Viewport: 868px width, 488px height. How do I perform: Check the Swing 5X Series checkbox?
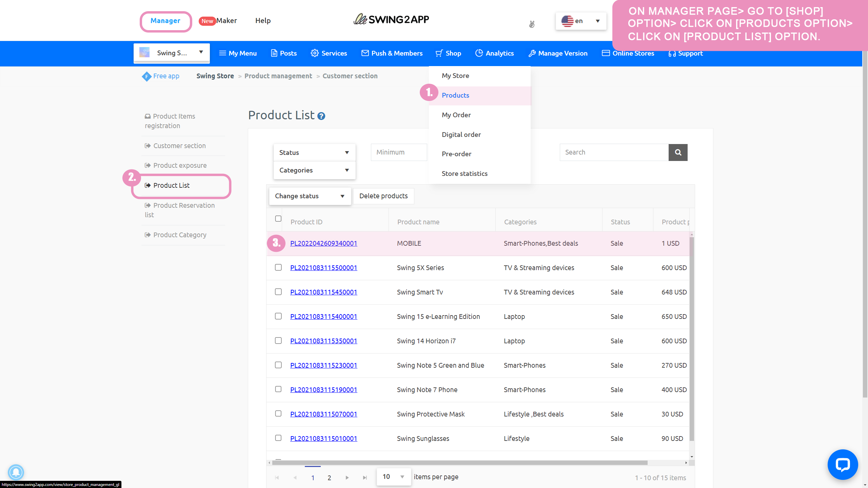pos(278,267)
